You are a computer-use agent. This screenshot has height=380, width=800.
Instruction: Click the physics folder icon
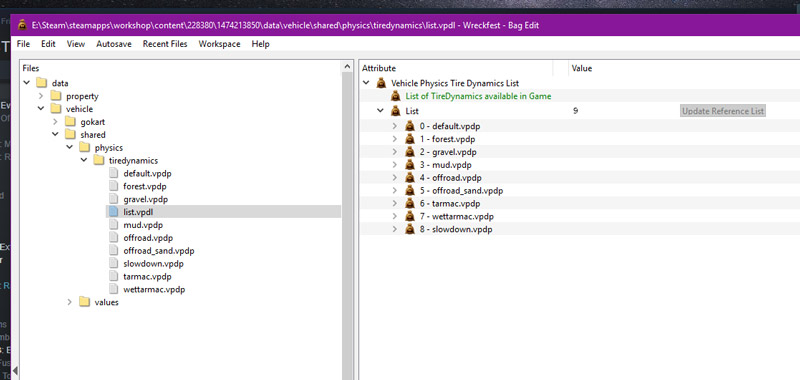point(85,148)
